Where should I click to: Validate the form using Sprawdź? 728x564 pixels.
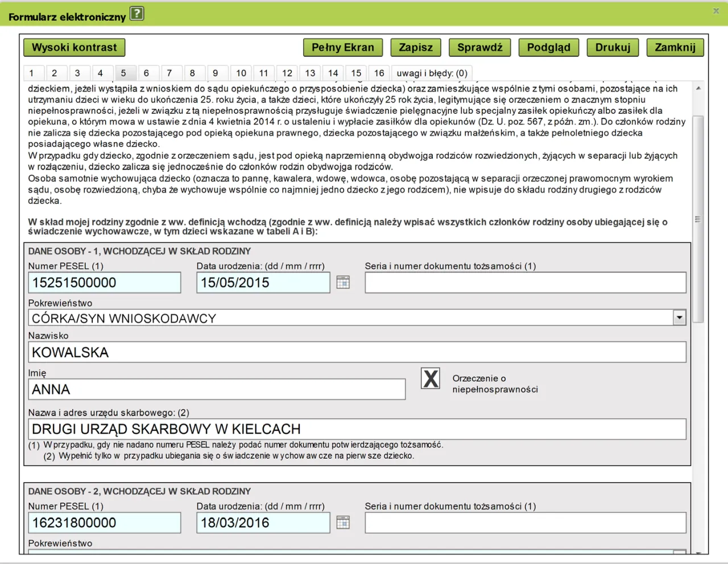(x=479, y=47)
